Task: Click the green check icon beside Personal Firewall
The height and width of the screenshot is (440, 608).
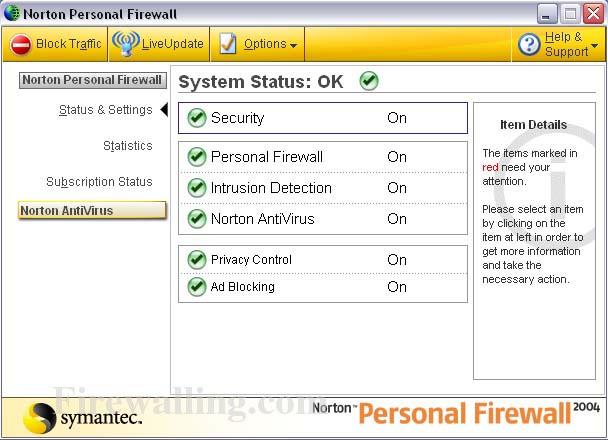Action: point(197,157)
